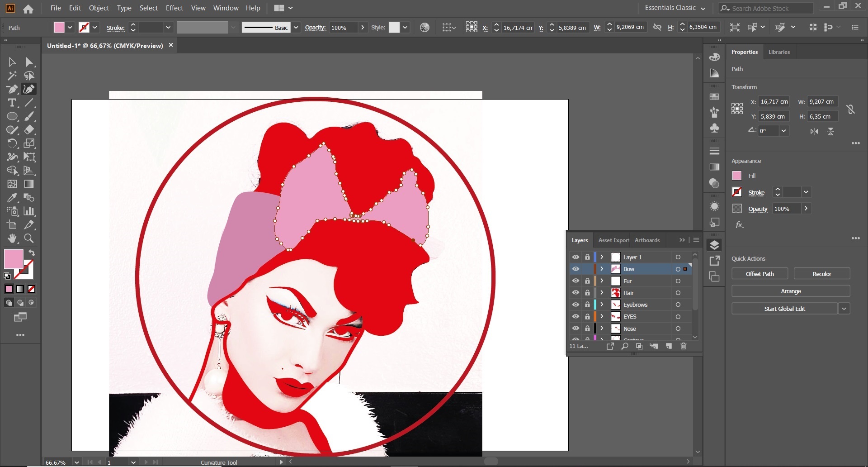Unlock the Nose layer
The height and width of the screenshot is (467, 868).
tap(587, 329)
